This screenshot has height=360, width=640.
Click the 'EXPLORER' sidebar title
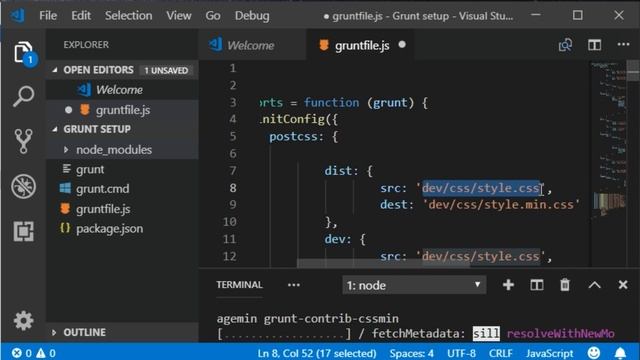tap(86, 44)
